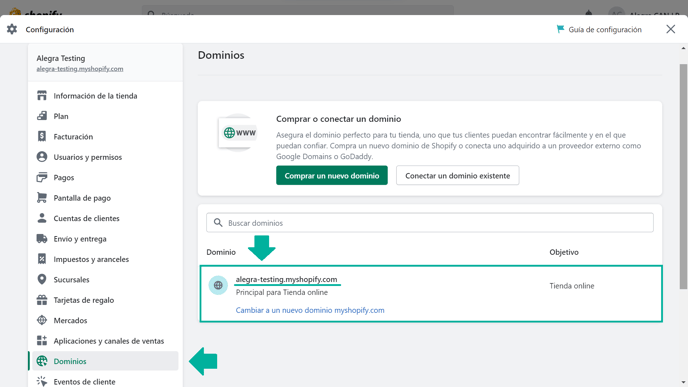Screen dimensions: 688x387
Task: Click the Configuración gear icon
Action: point(12,29)
